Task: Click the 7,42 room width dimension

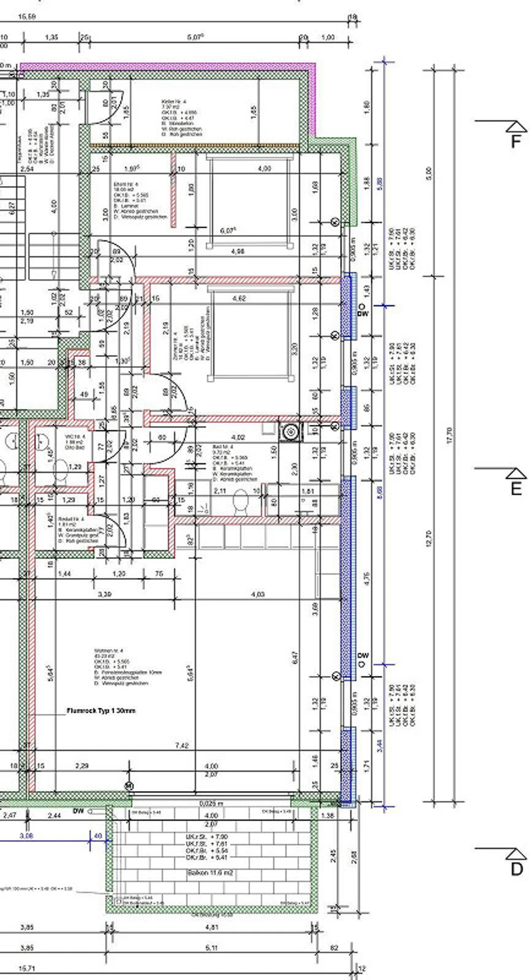Action: (x=182, y=745)
